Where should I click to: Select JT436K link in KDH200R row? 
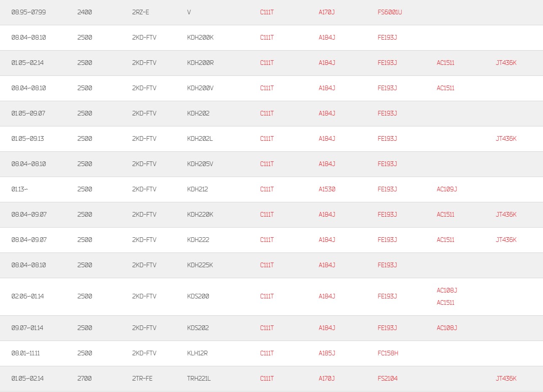click(506, 63)
